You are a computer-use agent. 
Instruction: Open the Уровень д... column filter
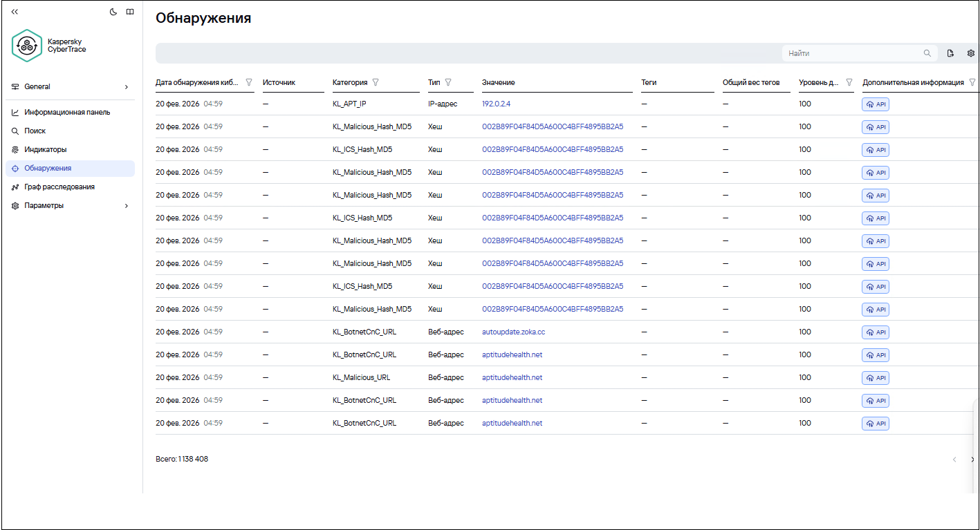pyautogui.click(x=849, y=82)
